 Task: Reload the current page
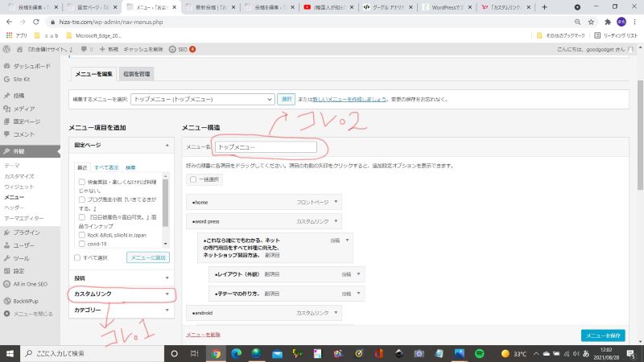coord(36,22)
